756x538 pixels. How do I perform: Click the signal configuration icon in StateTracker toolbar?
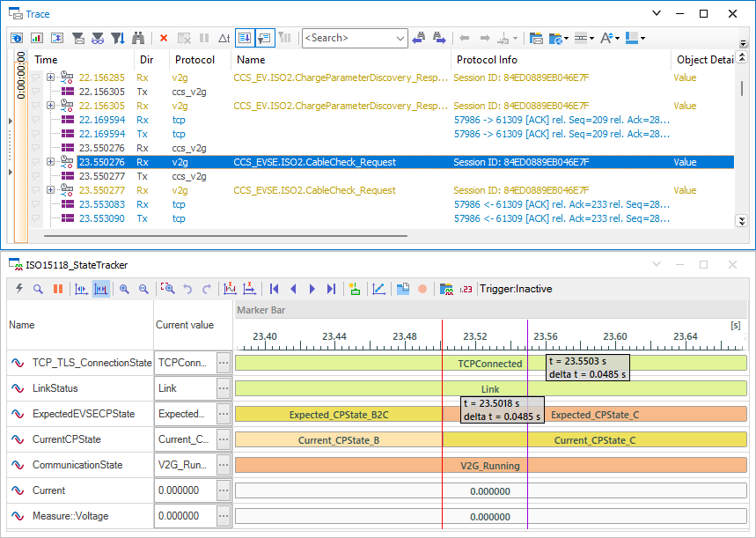(x=446, y=289)
